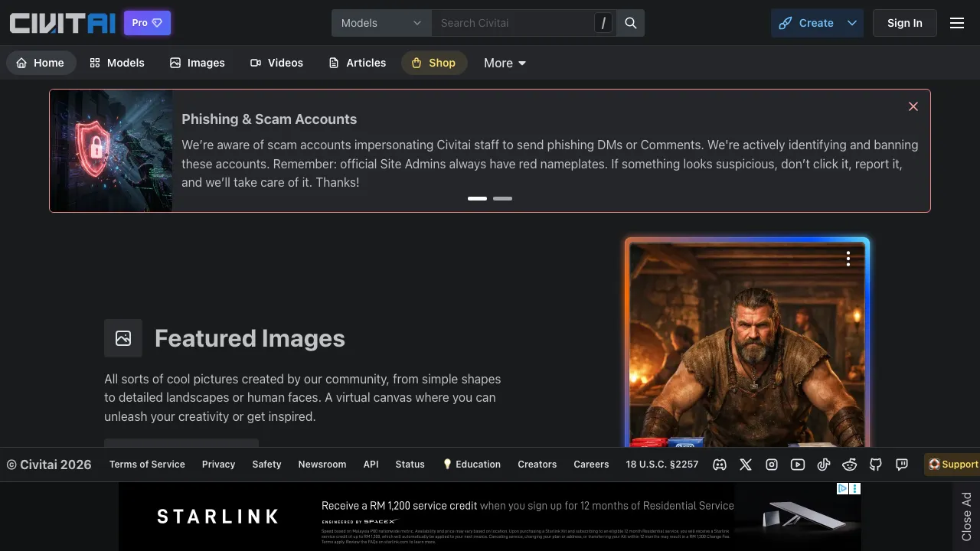
Task: Click the search magnifier icon
Action: (630, 23)
